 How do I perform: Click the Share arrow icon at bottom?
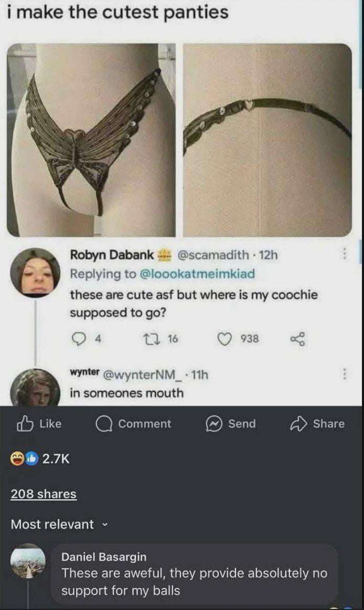(298, 424)
